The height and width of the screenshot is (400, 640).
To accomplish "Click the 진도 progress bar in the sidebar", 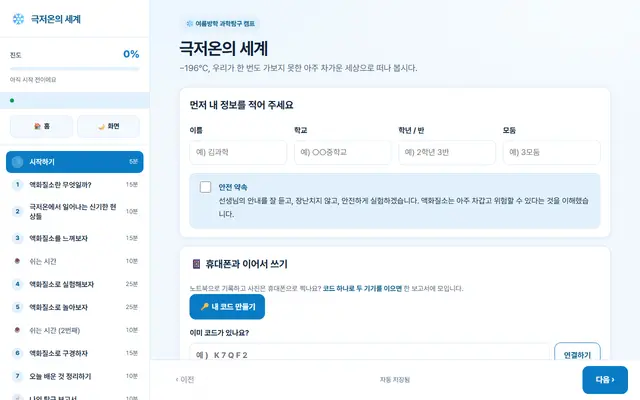I will pyautogui.click(x=75, y=69).
